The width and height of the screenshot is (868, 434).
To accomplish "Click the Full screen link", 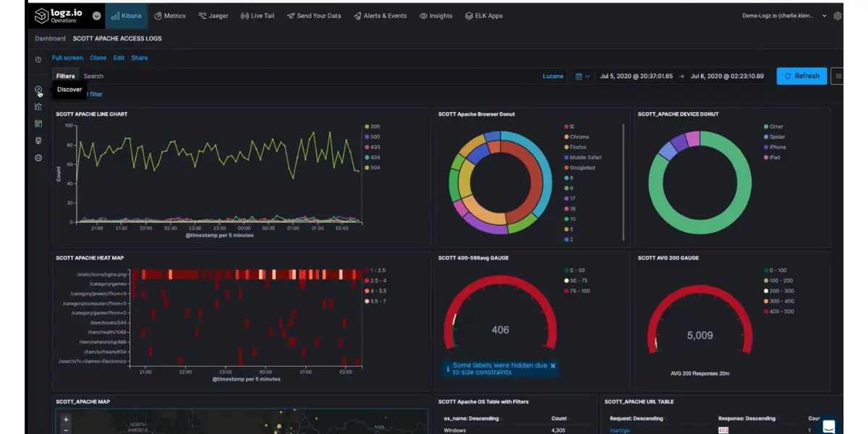I will coord(67,58).
